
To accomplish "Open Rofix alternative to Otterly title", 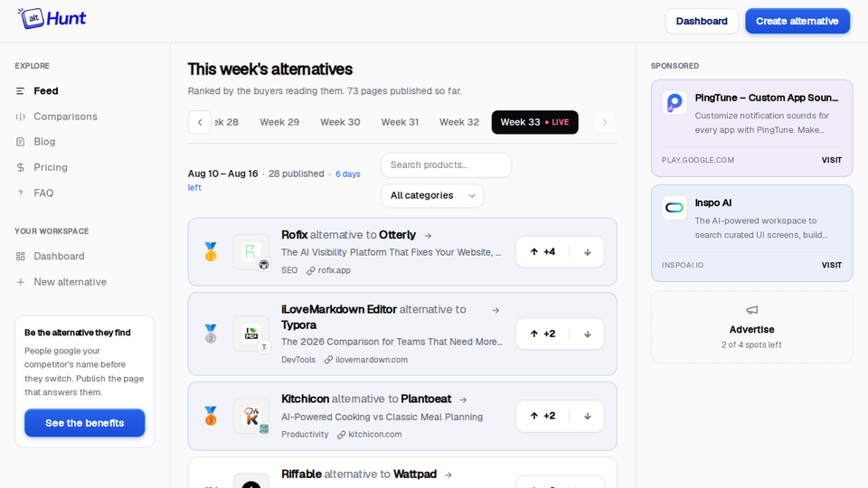I will tap(348, 235).
